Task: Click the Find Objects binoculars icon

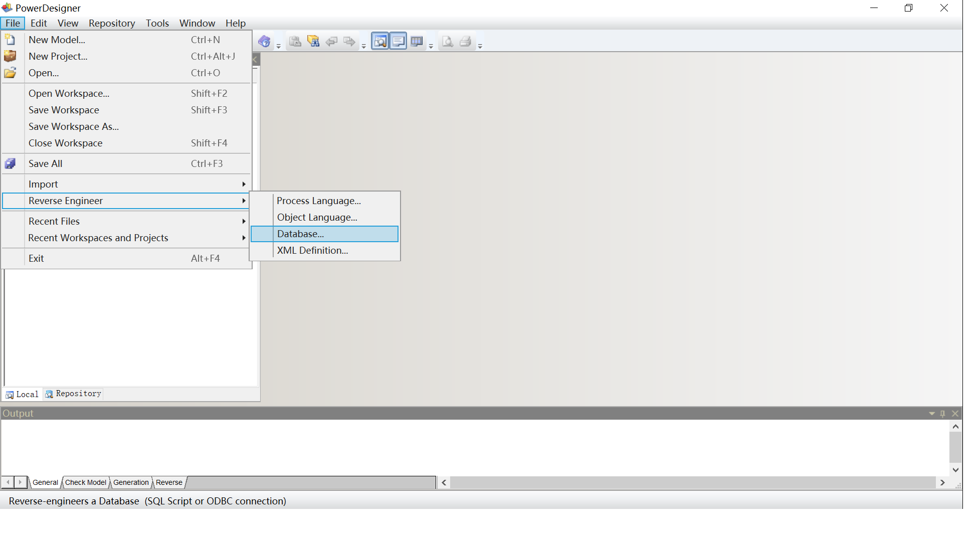Action: 313,41
